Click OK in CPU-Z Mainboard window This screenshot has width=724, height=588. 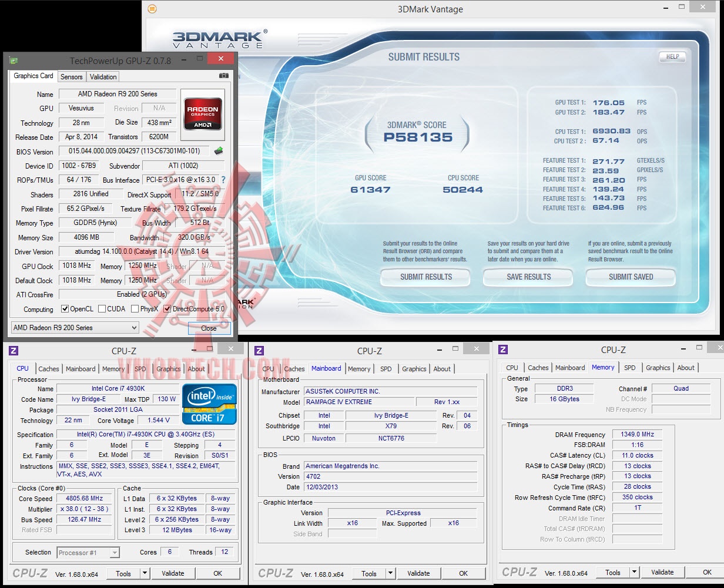tap(463, 573)
